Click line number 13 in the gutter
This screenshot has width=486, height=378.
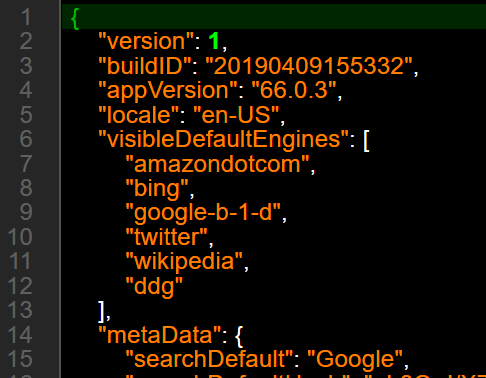click(20, 310)
